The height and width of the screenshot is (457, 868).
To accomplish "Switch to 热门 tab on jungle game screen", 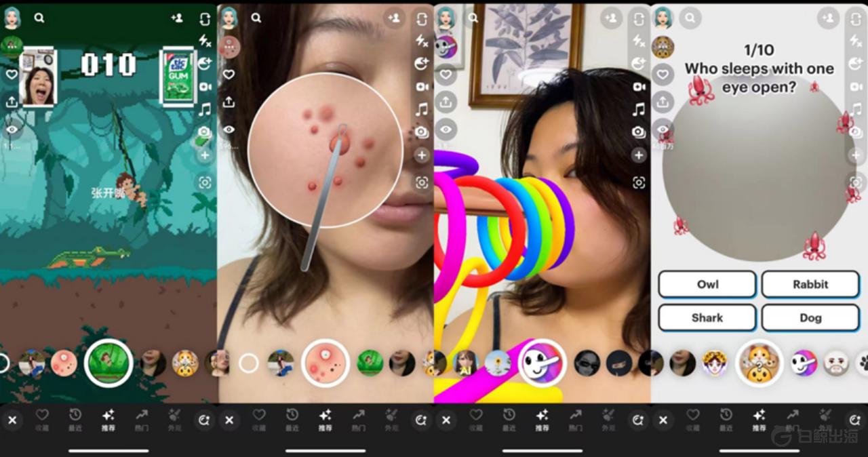I will point(141,420).
